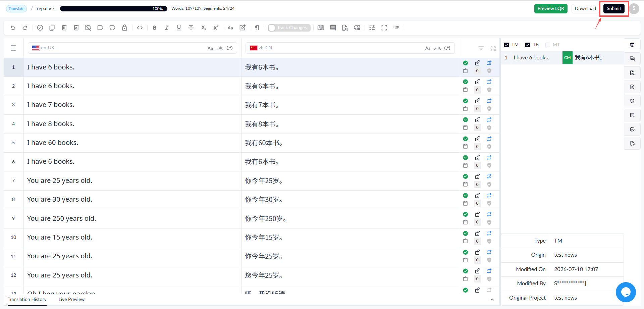Click the Download button
644x309 pixels.
pos(585,9)
